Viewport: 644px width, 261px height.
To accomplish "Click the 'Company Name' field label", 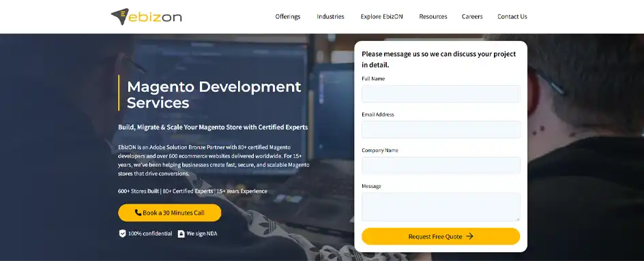I will tap(380, 150).
